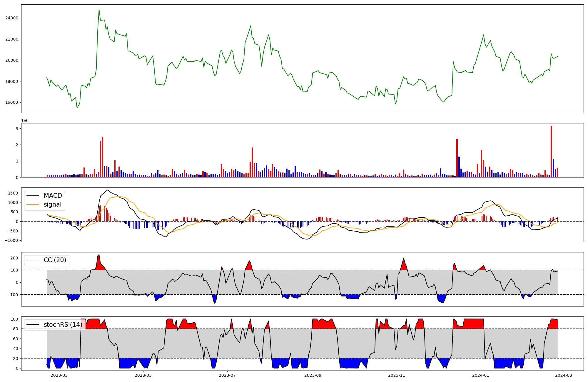This screenshot has height=382, width=588.
Task: Click the stochRSI(14) legend label
Action: pos(63,325)
